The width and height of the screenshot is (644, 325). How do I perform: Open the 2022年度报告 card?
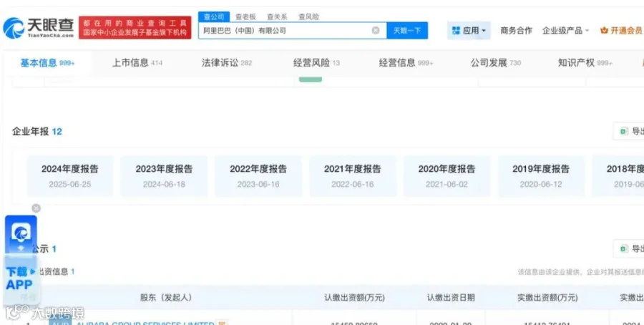(258, 176)
